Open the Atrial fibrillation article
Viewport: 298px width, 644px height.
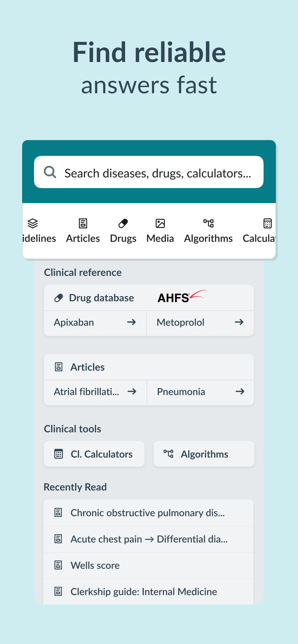coord(86,392)
